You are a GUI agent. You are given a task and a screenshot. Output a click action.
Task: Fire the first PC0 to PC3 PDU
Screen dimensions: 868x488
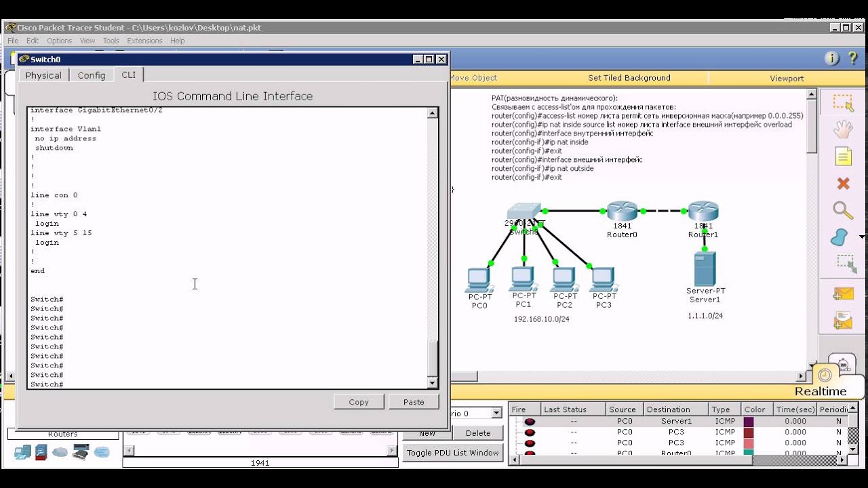coord(530,432)
